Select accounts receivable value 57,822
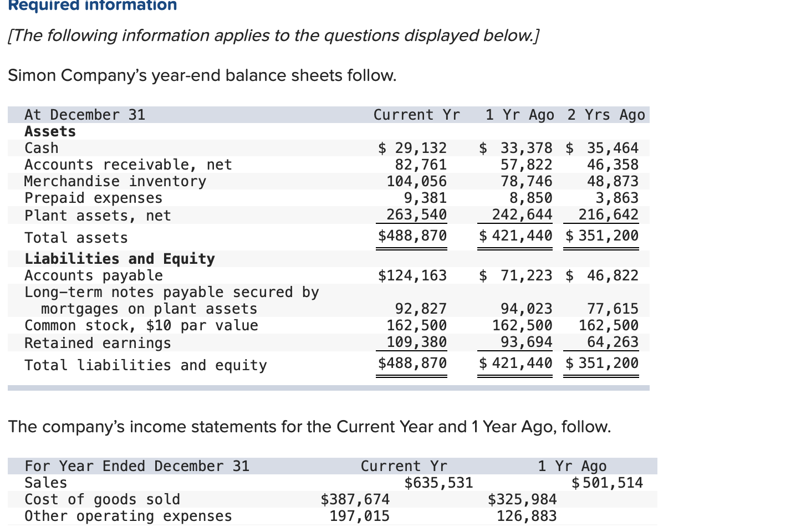This screenshot has height=532, width=796. coord(527,165)
